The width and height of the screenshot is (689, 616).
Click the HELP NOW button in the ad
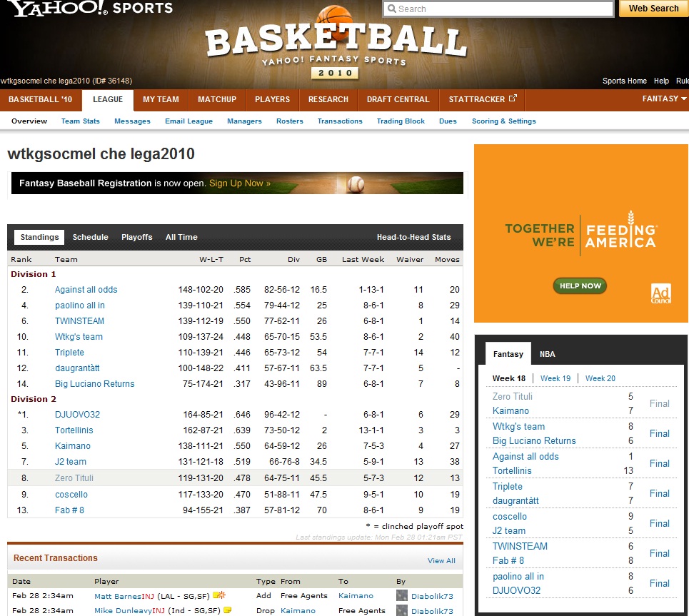click(580, 286)
